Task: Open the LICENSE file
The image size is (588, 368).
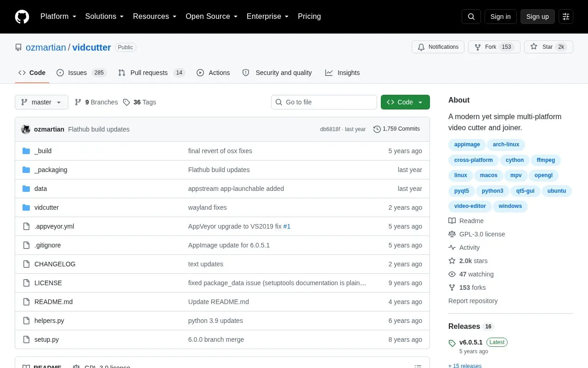Action: tap(48, 283)
